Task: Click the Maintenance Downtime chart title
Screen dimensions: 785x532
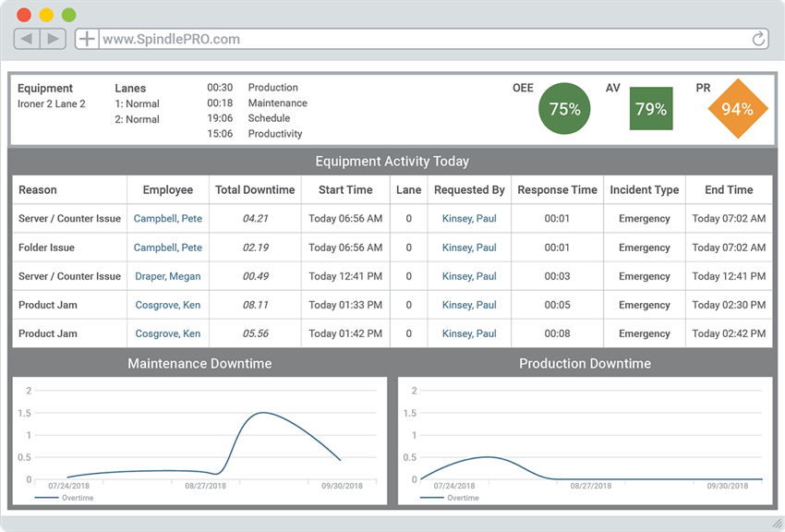Action: click(199, 364)
